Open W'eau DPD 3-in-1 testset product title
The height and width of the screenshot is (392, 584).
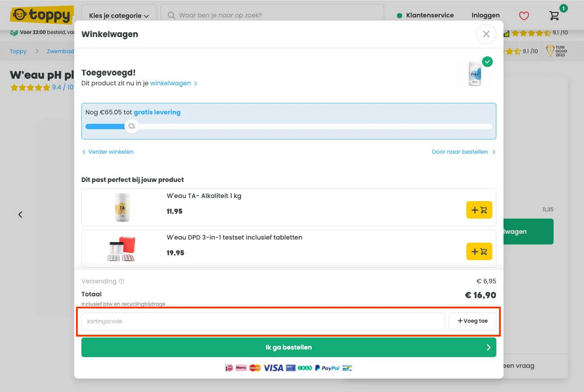click(234, 237)
